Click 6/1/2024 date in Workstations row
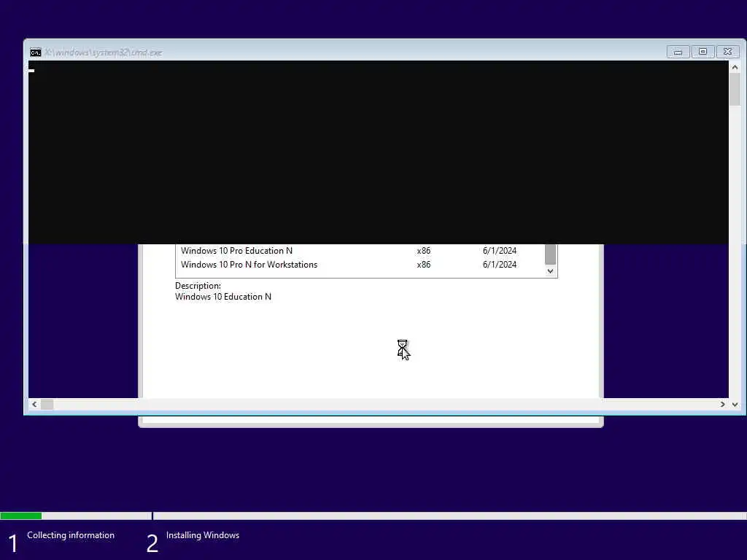The width and height of the screenshot is (747, 560). coord(499,264)
